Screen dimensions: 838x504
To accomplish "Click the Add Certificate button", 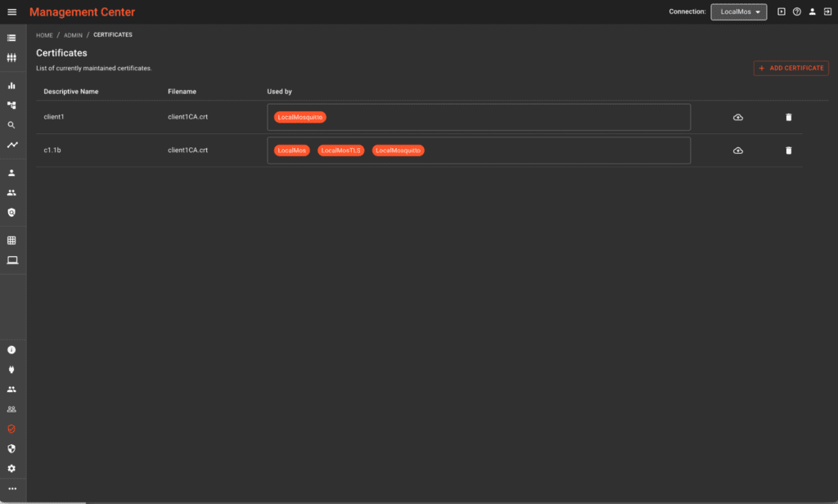I will pos(791,68).
